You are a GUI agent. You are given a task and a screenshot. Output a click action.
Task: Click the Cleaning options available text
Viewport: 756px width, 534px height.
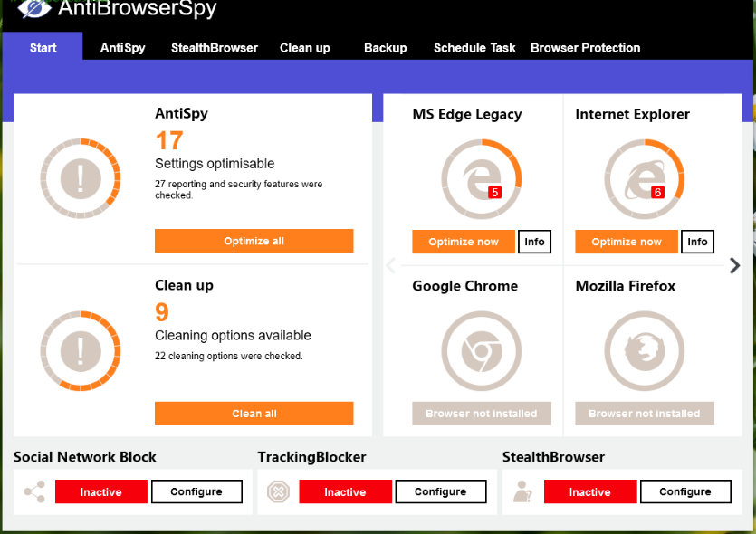(x=233, y=336)
